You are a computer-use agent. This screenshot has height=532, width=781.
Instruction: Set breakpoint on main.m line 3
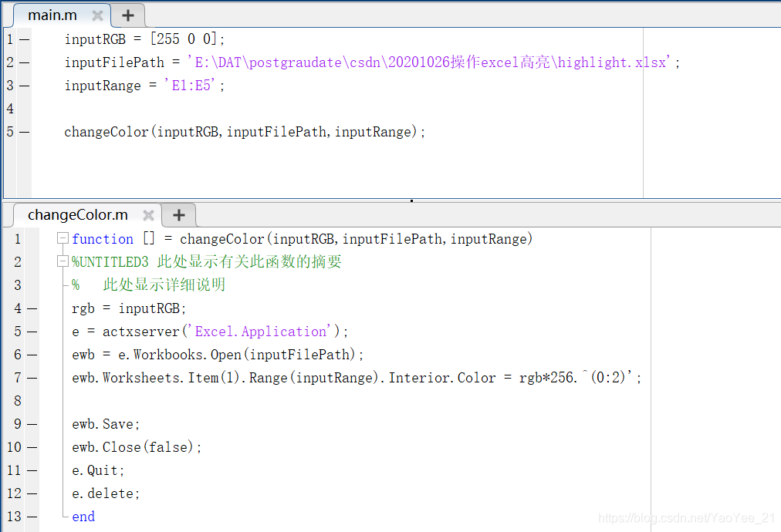click(x=25, y=86)
